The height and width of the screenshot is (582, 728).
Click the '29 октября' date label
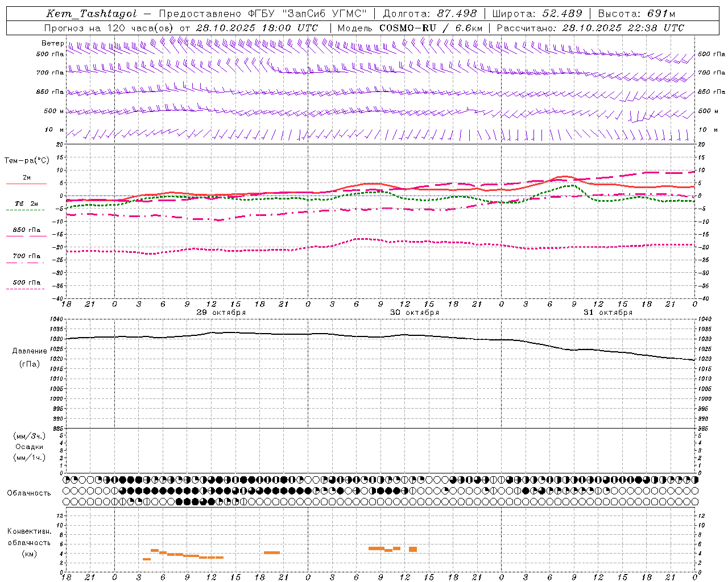221,313
